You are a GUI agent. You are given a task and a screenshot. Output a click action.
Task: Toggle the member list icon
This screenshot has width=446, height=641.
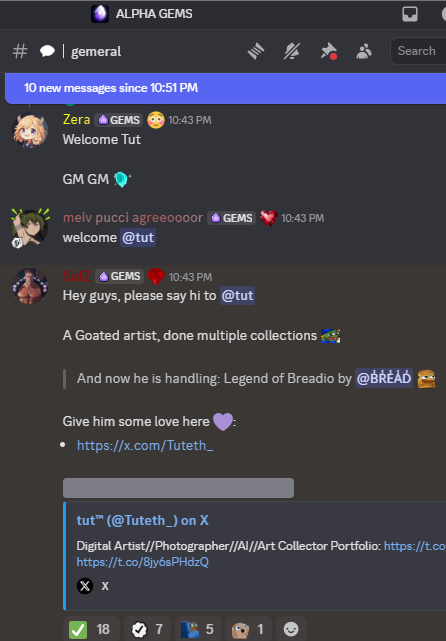[x=364, y=52]
